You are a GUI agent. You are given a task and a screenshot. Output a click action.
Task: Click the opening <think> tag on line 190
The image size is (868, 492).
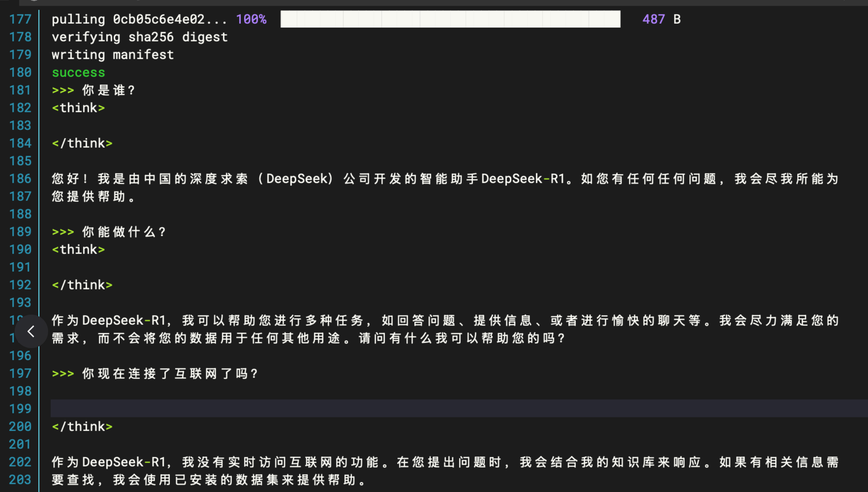(x=78, y=249)
